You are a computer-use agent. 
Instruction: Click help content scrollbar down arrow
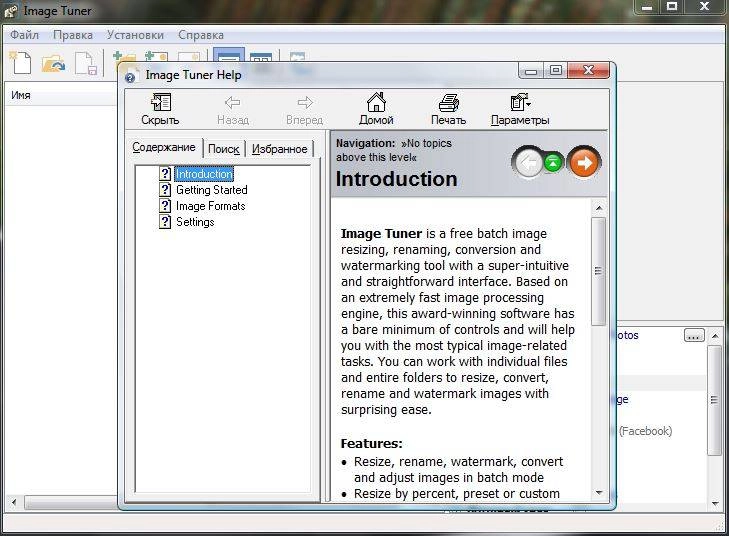point(599,493)
